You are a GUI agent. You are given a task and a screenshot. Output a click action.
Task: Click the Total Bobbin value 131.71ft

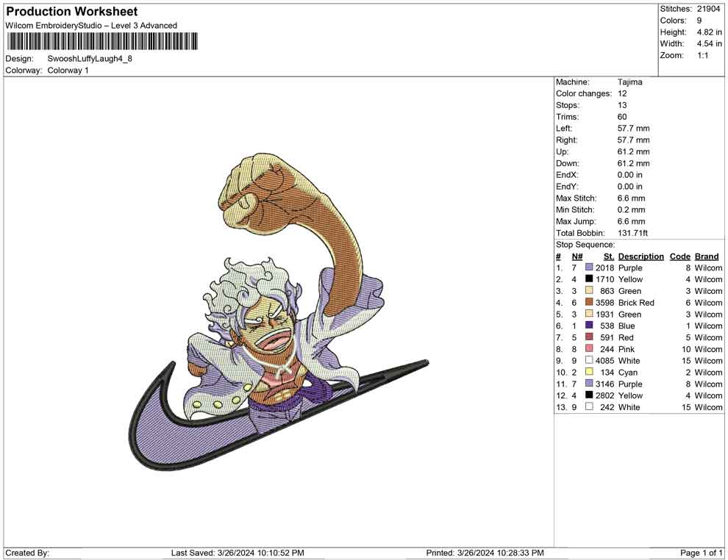pyautogui.click(x=632, y=233)
